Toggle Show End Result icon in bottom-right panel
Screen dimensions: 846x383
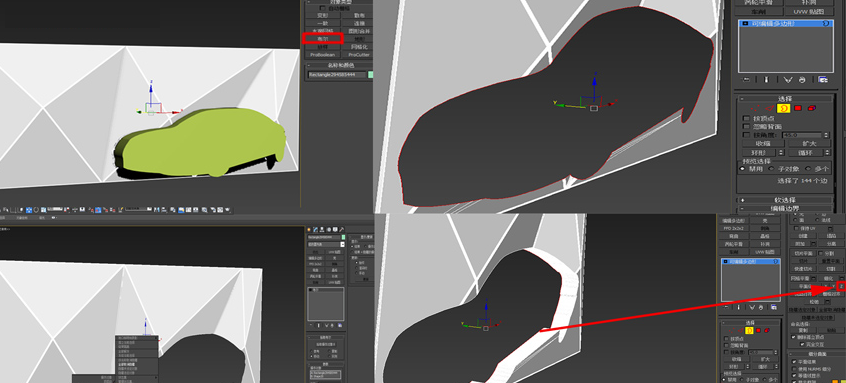tap(738, 307)
